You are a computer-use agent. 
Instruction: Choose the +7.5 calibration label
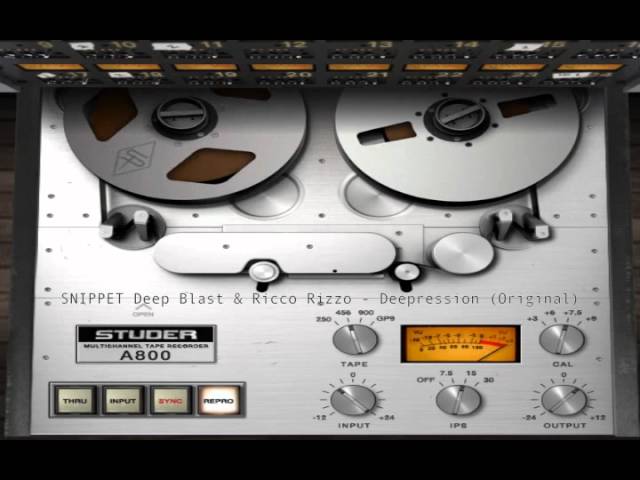point(572,313)
